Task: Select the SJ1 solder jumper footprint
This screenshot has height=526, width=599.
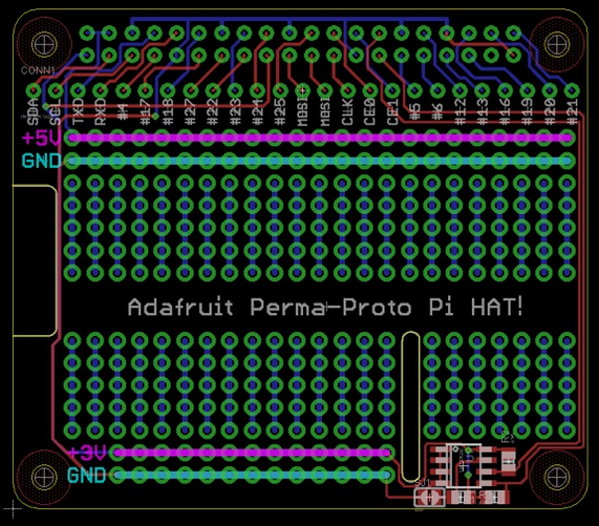Action: pos(430,498)
